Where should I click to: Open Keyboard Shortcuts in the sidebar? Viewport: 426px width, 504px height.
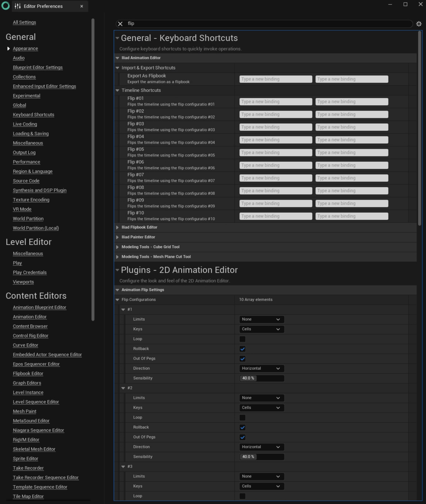click(x=33, y=115)
